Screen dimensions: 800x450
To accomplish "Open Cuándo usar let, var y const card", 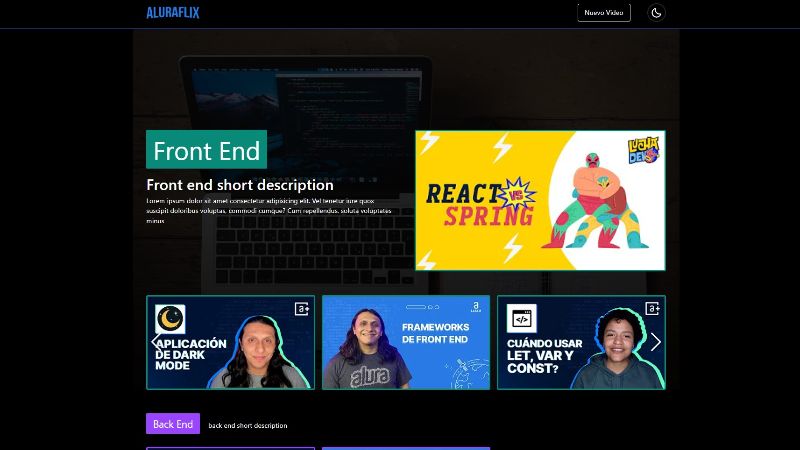I will [581, 342].
